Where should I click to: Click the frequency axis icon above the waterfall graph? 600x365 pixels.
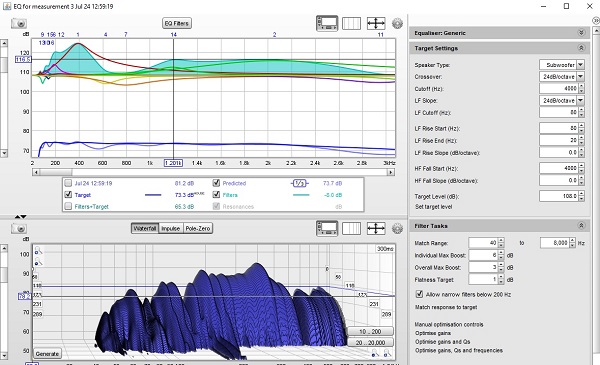pyautogui.click(x=351, y=228)
